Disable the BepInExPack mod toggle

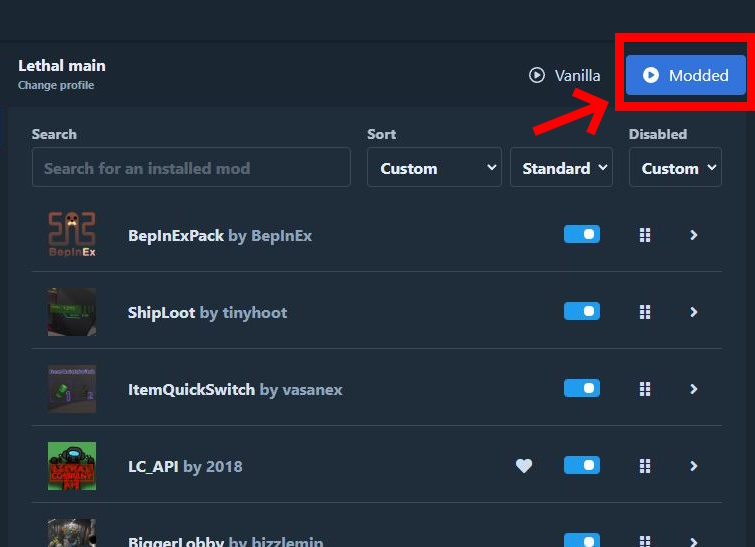(582, 234)
